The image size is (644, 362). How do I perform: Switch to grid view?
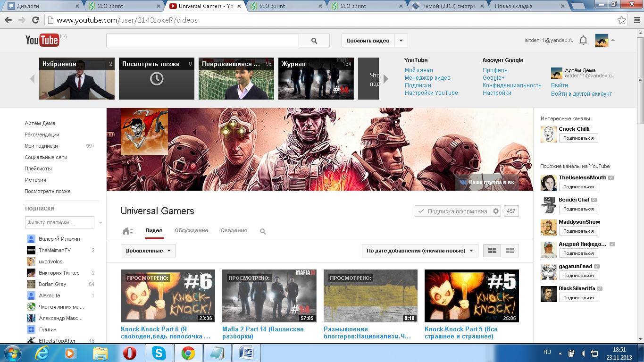tap(492, 251)
